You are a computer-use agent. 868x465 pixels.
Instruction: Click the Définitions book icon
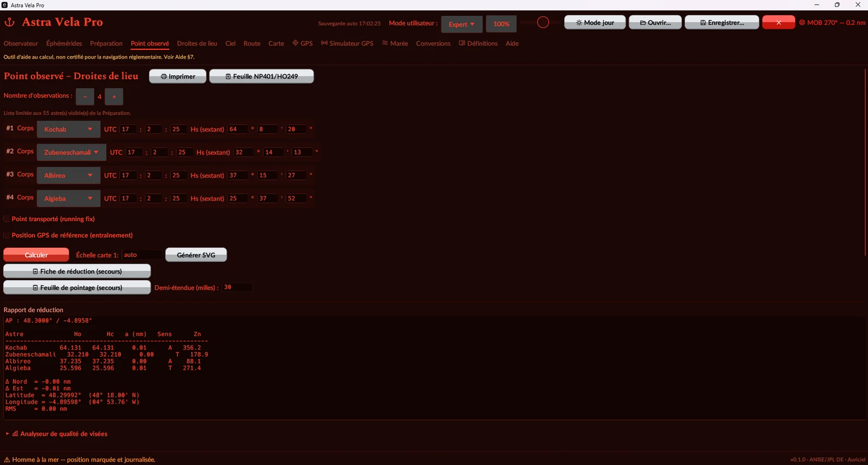tap(462, 43)
